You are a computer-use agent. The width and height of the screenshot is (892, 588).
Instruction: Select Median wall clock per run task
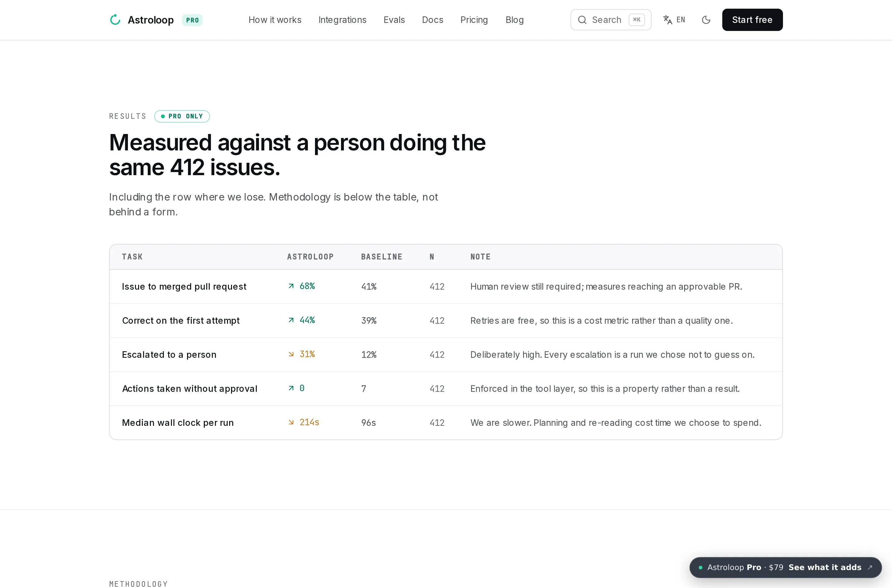[178, 423]
